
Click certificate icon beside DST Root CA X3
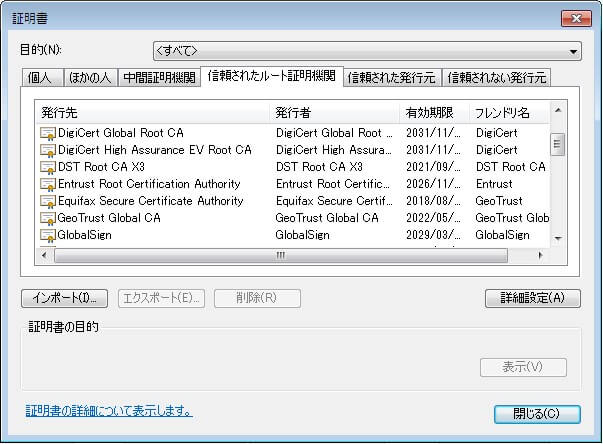pos(48,167)
